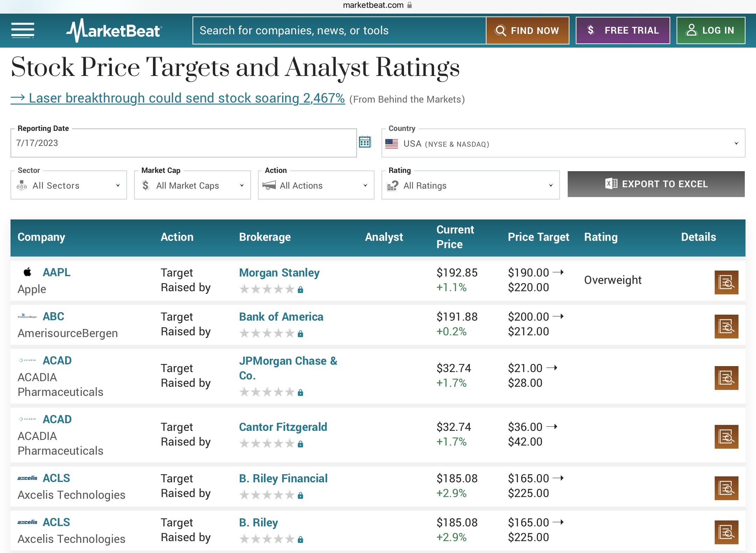Expand the Sector filter dropdown
The width and height of the screenshot is (756, 553).
[x=68, y=185]
